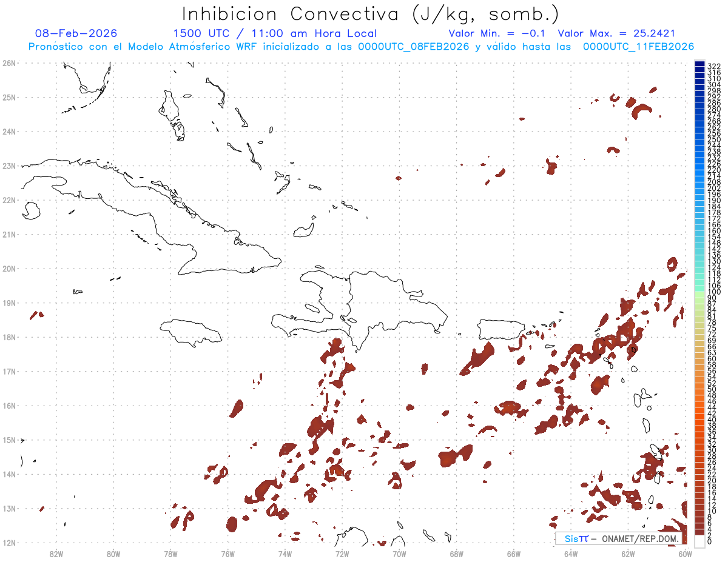Click the 16N latitude axis label
This screenshot has width=728, height=562.
tap(8, 406)
